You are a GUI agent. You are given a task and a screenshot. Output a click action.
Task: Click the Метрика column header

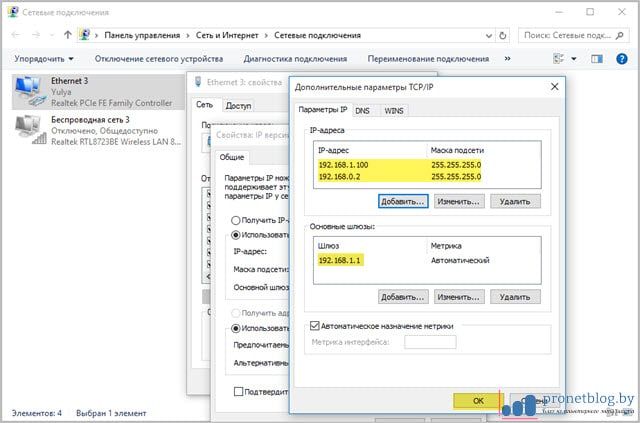pos(446,246)
